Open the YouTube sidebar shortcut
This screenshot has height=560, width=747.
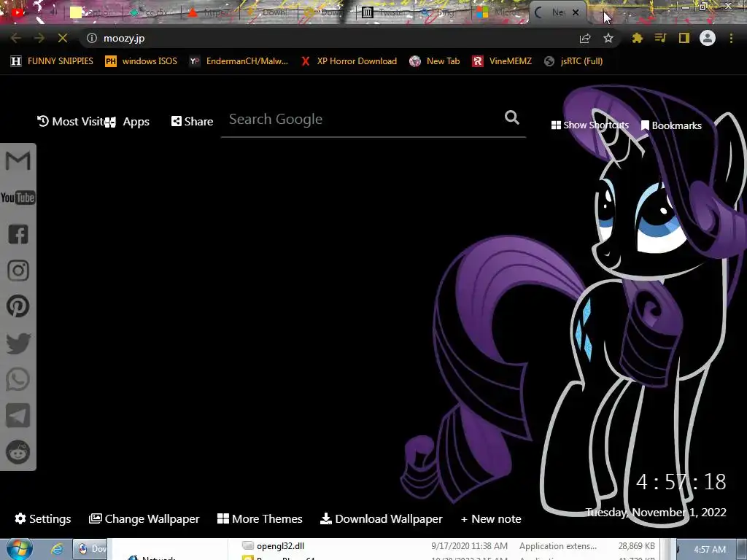[x=18, y=198]
